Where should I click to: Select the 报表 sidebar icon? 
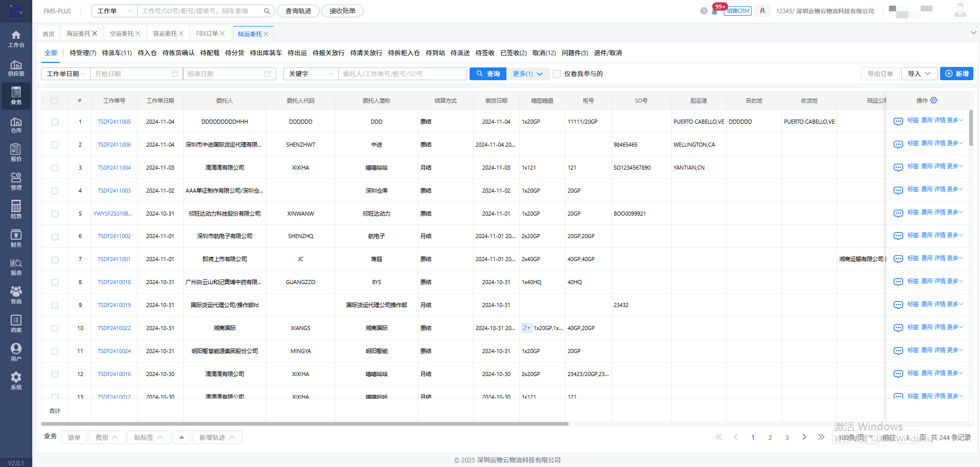click(16, 266)
